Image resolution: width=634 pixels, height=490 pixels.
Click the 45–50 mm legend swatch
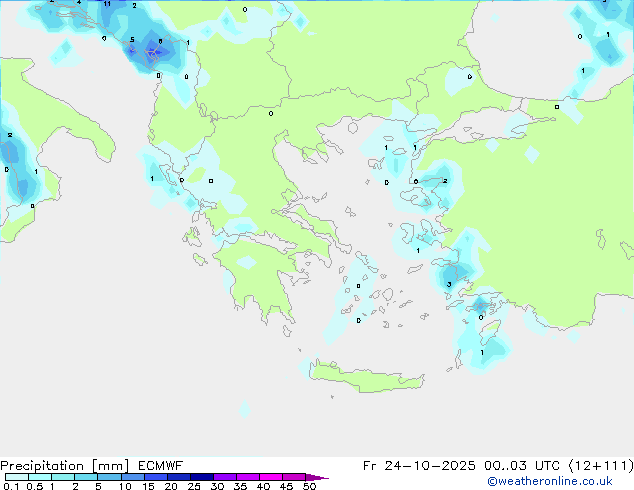[294, 477]
